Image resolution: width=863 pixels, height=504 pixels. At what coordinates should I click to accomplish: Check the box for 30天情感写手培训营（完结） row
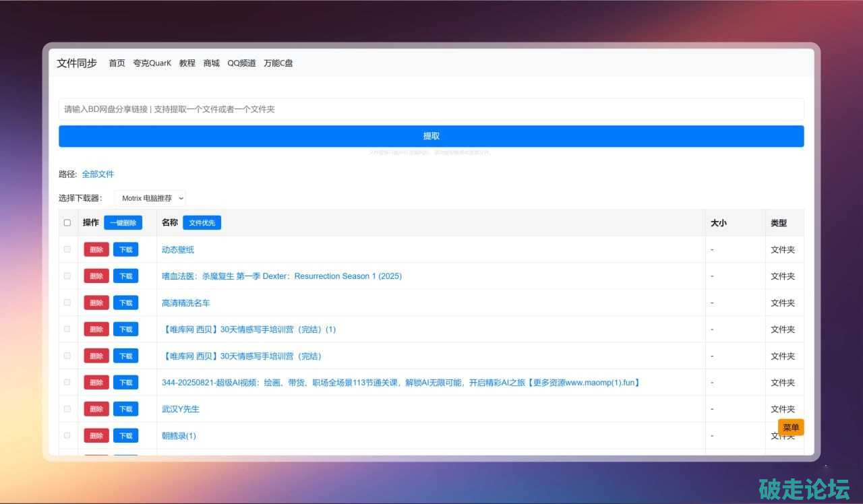pyautogui.click(x=67, y=356)
